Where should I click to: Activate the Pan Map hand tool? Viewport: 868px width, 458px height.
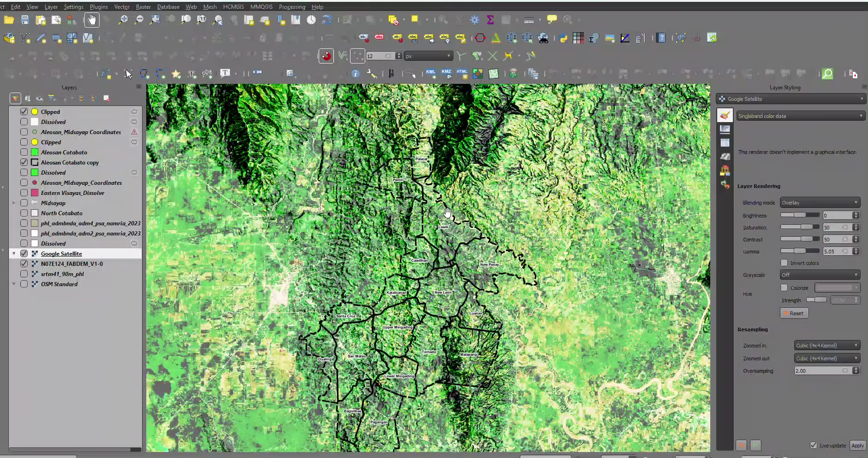(x=92, y=20)
